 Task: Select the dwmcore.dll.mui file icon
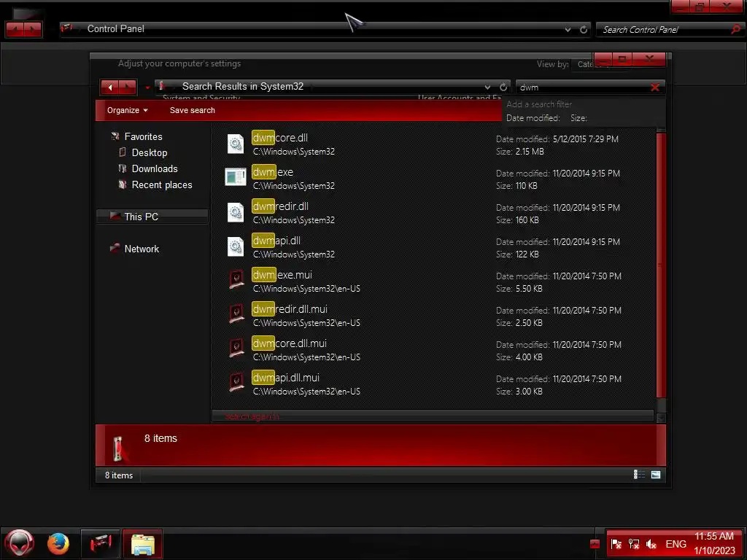pos(237,349)
